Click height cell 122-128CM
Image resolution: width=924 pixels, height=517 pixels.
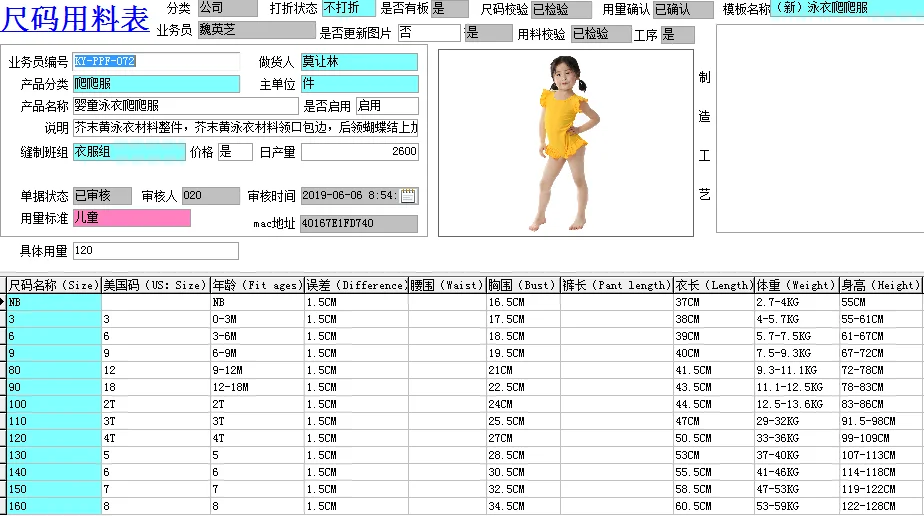[x=880, y=506]
